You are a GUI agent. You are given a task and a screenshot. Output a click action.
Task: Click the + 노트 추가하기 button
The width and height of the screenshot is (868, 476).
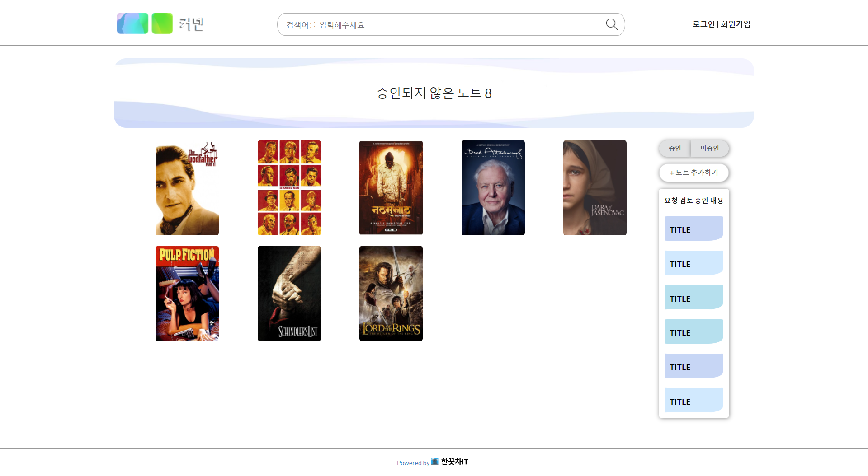[694, 173]
